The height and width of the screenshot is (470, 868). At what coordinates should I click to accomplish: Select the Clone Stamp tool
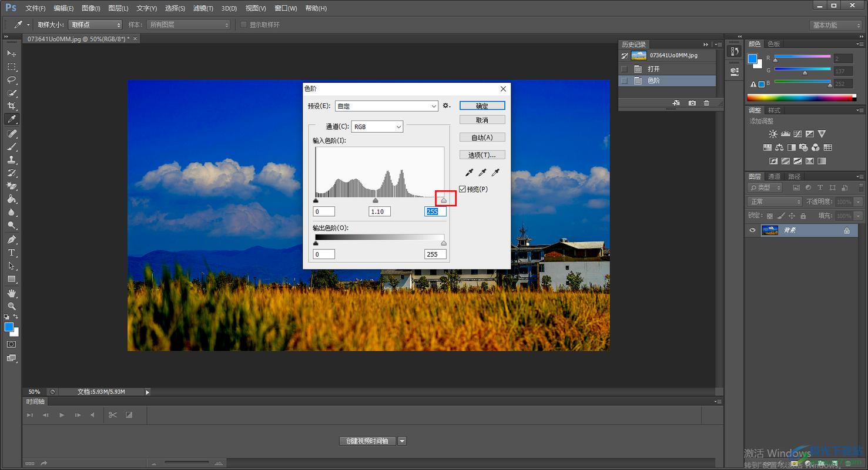[12, 159]
